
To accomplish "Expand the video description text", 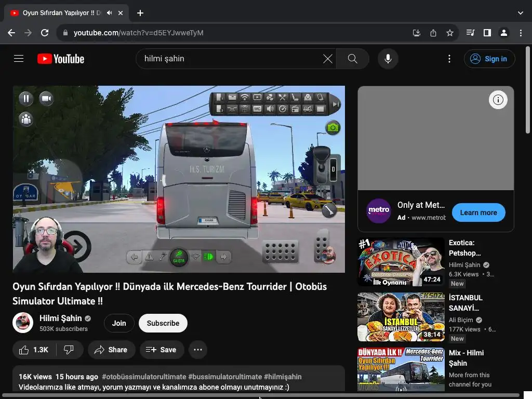I will (x=154, y=387).
